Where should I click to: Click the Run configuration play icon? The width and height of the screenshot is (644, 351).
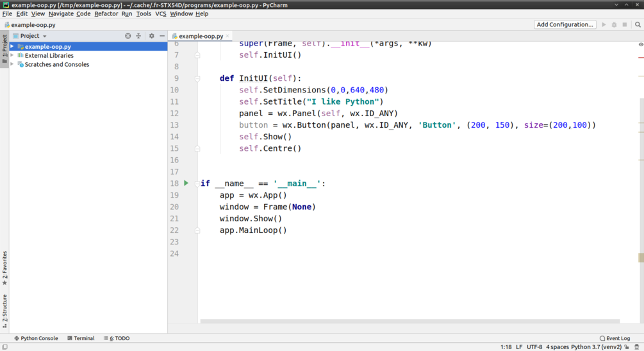[604, 24]
